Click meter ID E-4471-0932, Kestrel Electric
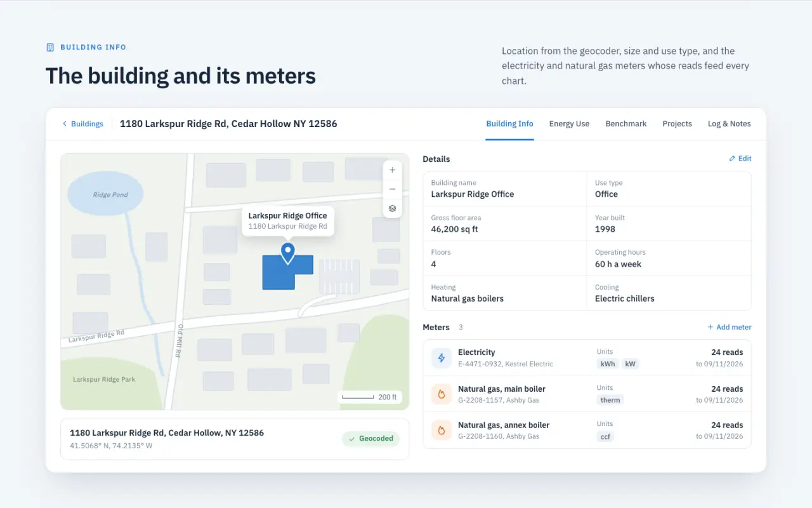Screen dimensions: 812x508 506,364
